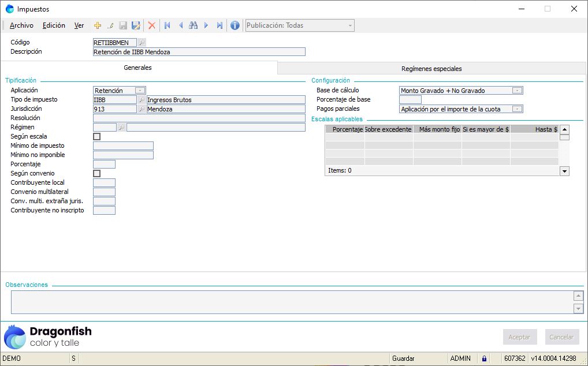
Task: Click the lookup magnifier for Tipo de impuesto
Action: tap(142, 100)
